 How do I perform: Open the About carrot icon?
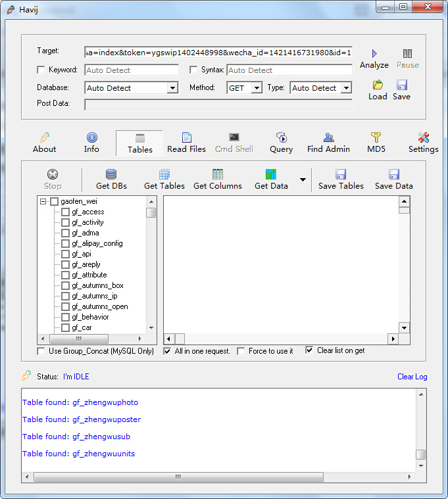[x=45, y=137]
